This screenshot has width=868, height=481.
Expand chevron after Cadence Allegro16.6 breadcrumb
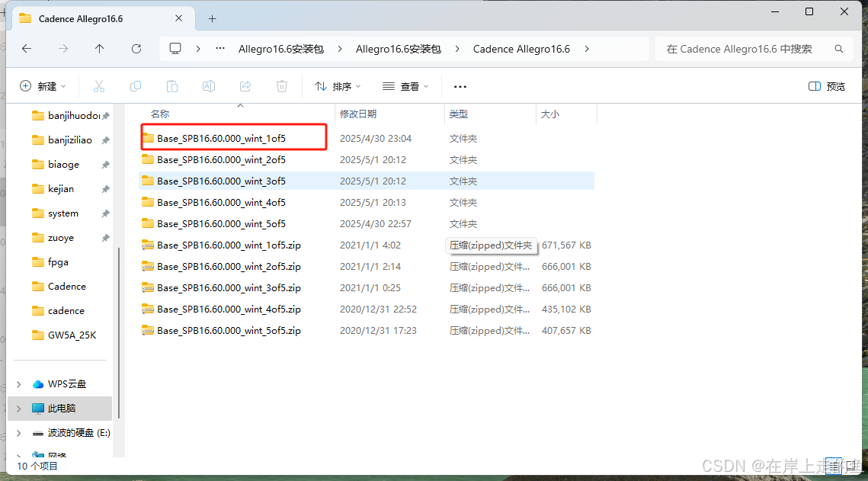587,49
